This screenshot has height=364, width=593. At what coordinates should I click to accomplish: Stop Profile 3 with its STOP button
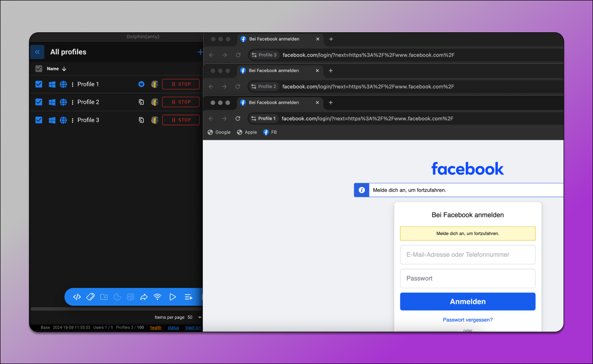pyautogui.click(x=181, y=120)
